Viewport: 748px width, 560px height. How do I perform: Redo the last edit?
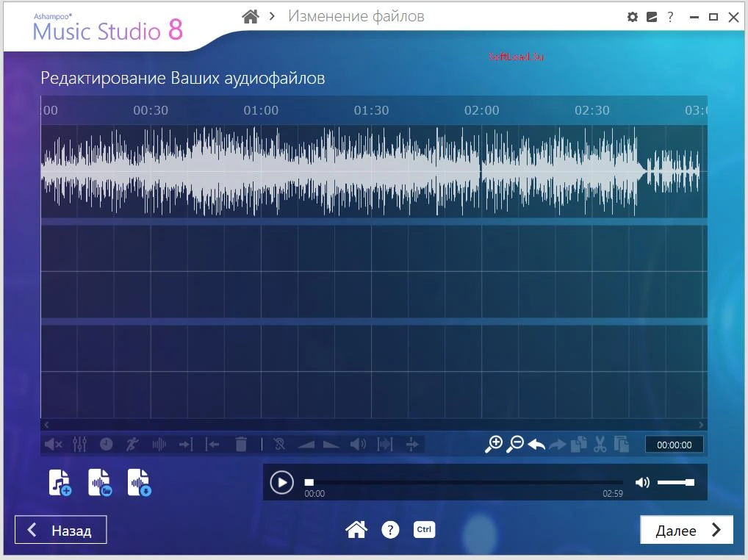[x=557, y=445]
